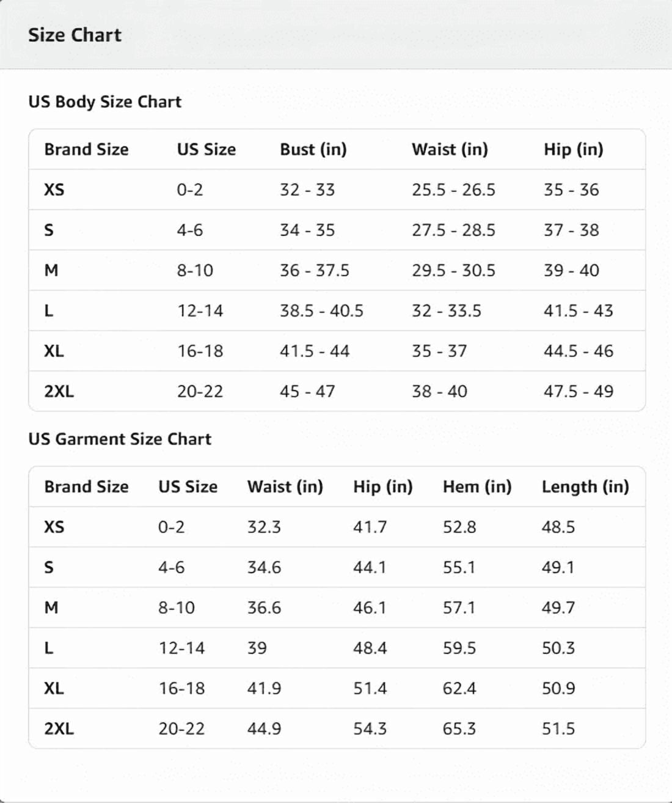The height and width of the screenshot is (803, 672).
Task: Click the Hem (in) column header
Action: pyautogui.click(x=477, y=486)
